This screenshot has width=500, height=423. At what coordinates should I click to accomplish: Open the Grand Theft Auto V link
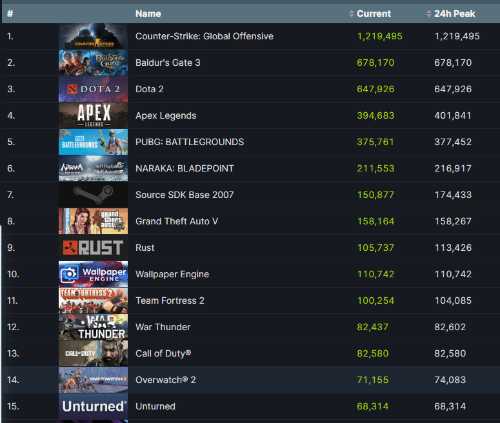click(177, 221)
